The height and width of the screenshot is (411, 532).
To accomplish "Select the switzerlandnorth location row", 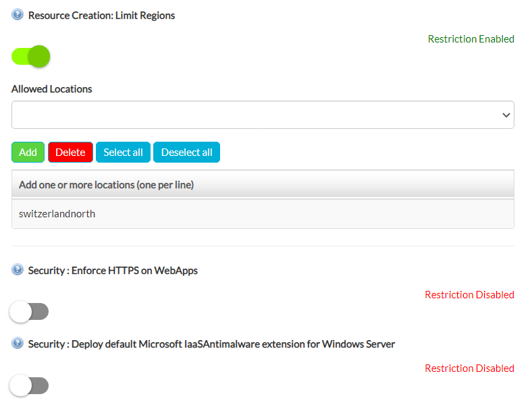I will (263, 214).
